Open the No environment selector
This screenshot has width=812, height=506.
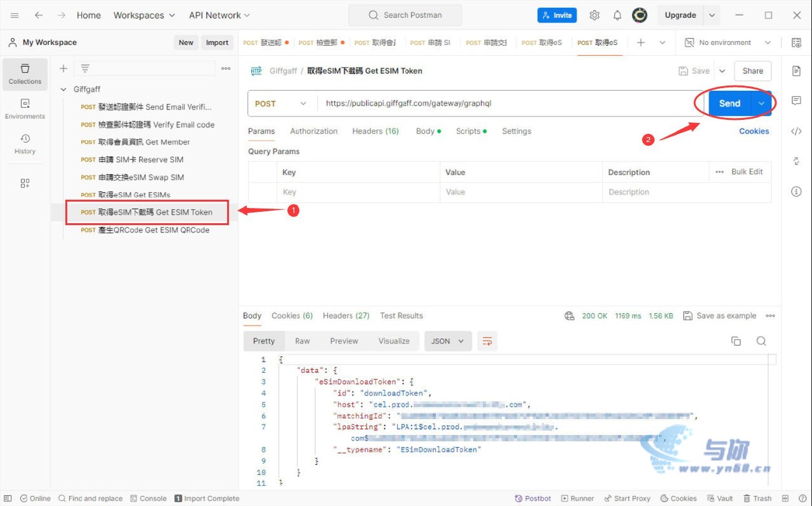point(728,42)
